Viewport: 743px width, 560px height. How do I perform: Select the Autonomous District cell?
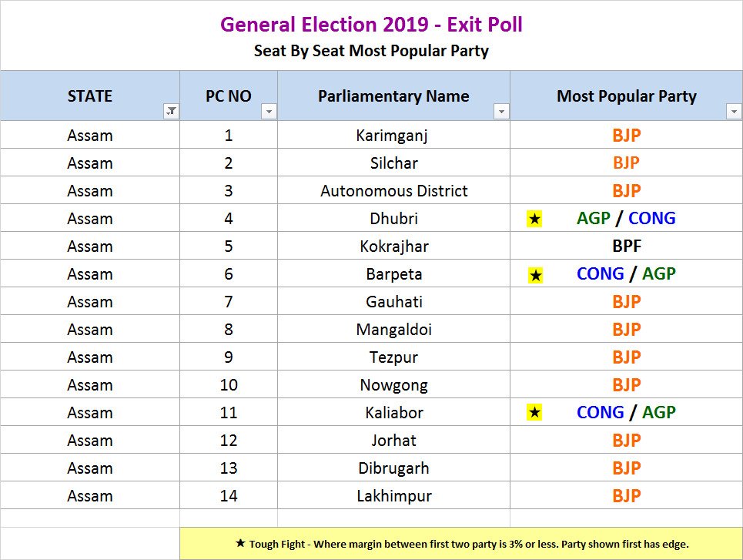coord(393,191)
